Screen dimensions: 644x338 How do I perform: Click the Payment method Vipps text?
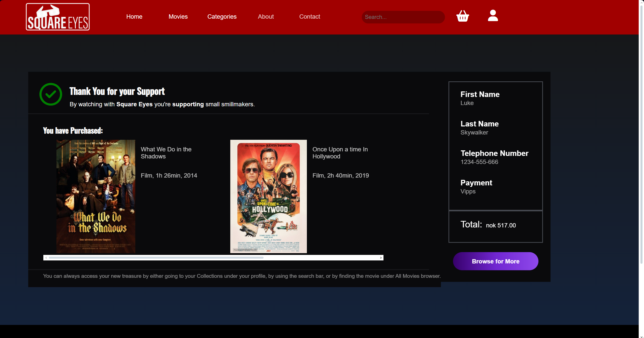tap(468, 191)
